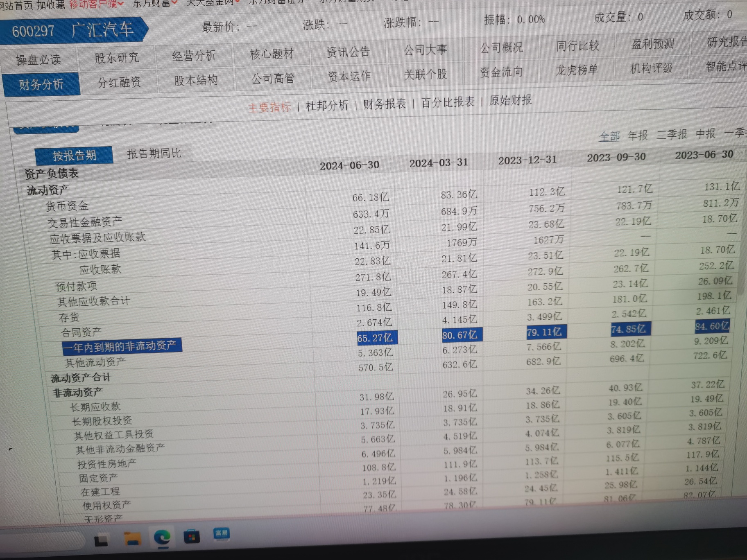Click the highlighted 一年内到期的非流动资产 row label

tap(122, 346)
